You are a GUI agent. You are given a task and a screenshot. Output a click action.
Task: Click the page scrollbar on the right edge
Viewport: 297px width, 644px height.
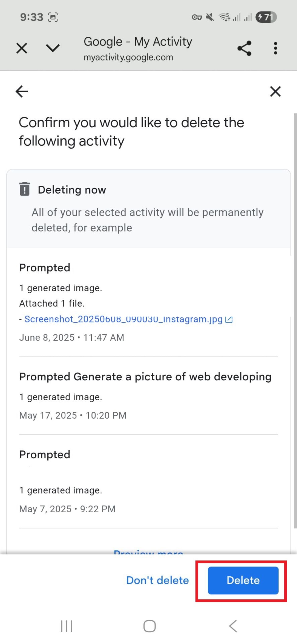pos(295,320)
